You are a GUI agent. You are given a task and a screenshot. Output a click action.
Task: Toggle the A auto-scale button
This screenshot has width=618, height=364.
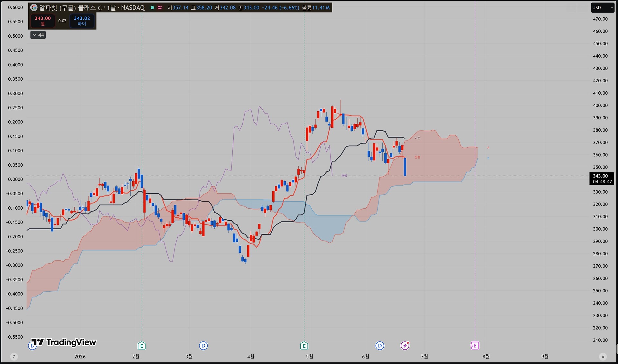603,357
